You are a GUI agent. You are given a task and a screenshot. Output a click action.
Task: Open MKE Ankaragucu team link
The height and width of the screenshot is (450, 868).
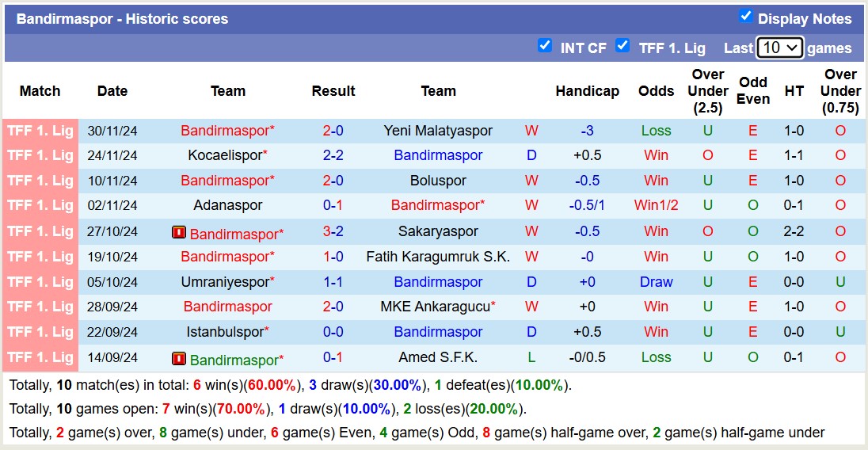[x=436, y=307]
